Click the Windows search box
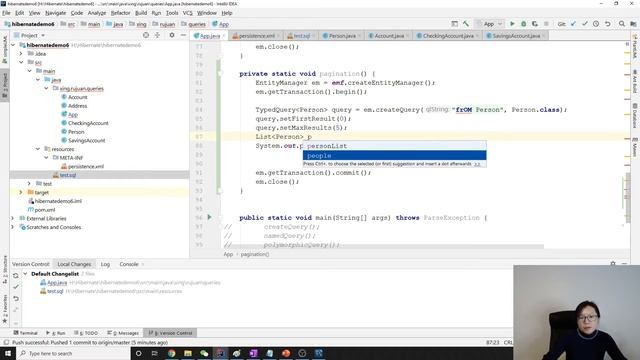 coord(73,353)
